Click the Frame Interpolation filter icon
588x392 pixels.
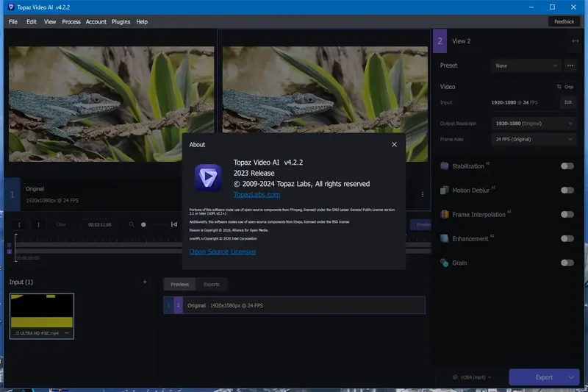tap(445, 215)
